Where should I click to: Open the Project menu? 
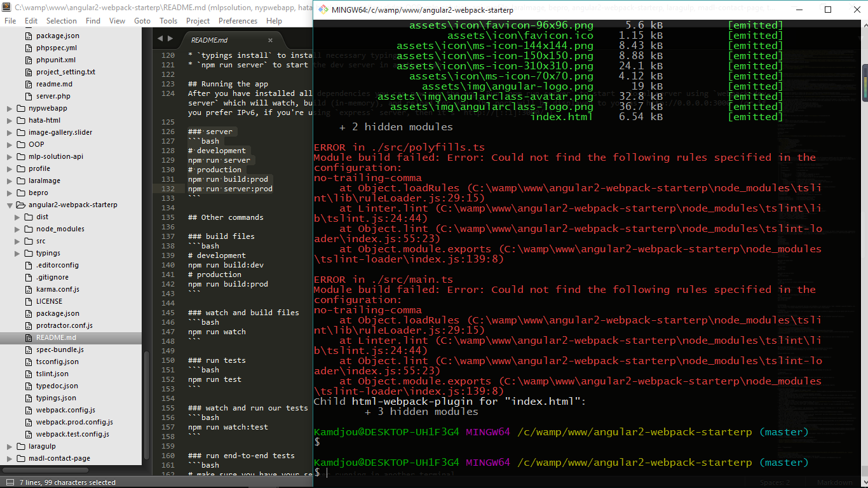click(x=198, y=21)
